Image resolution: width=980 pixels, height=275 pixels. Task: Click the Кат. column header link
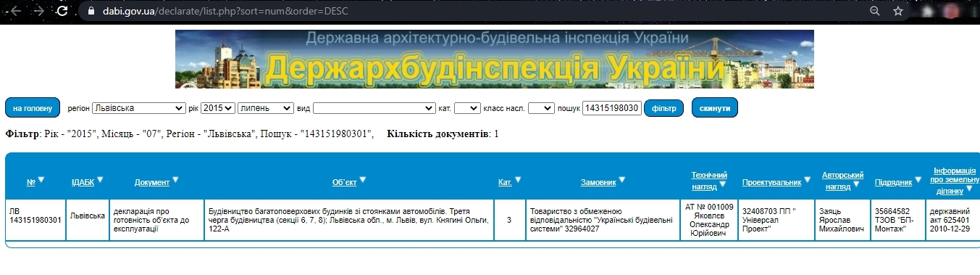[506, 182]
